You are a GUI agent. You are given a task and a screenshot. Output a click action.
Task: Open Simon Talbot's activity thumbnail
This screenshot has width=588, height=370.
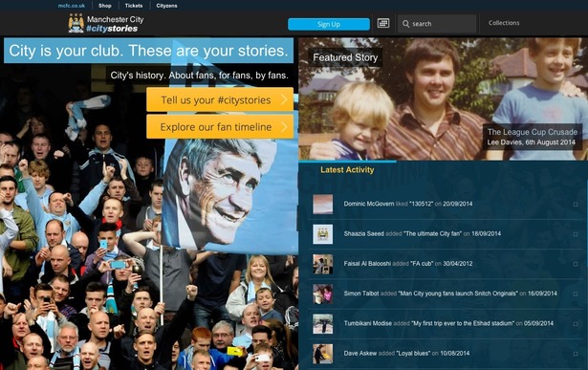click(x=323, y=294)
